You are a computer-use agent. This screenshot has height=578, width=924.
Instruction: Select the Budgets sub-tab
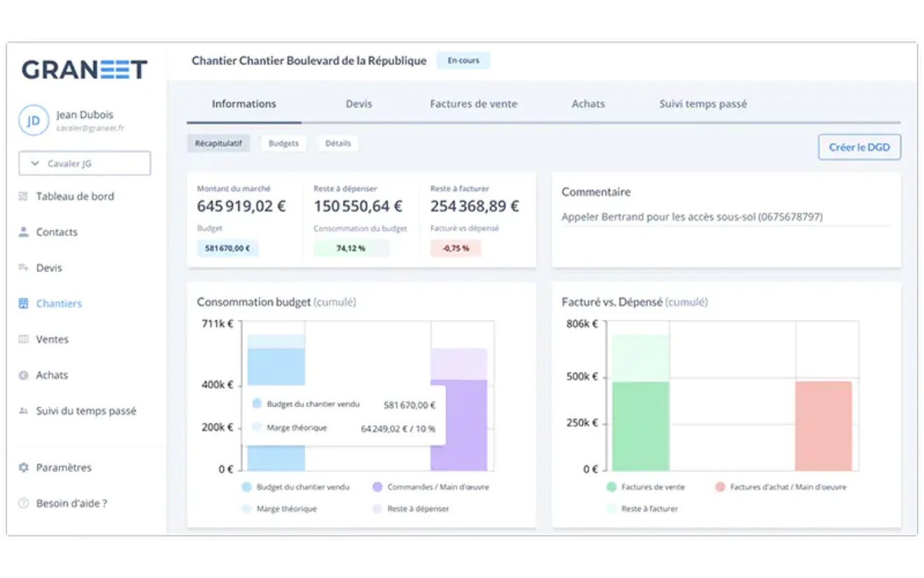tap(283, 143)
